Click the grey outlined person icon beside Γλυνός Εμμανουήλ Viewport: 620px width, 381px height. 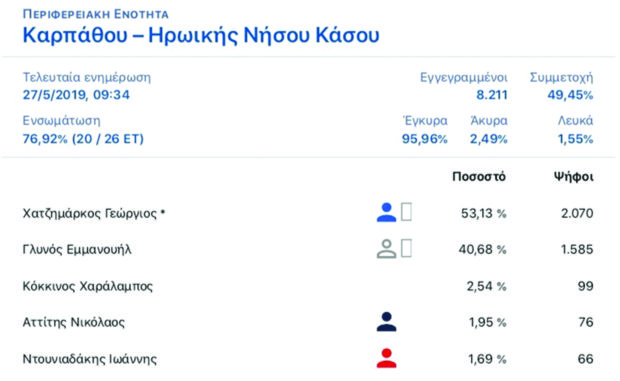pyautogui.click(x=386, y=249)
